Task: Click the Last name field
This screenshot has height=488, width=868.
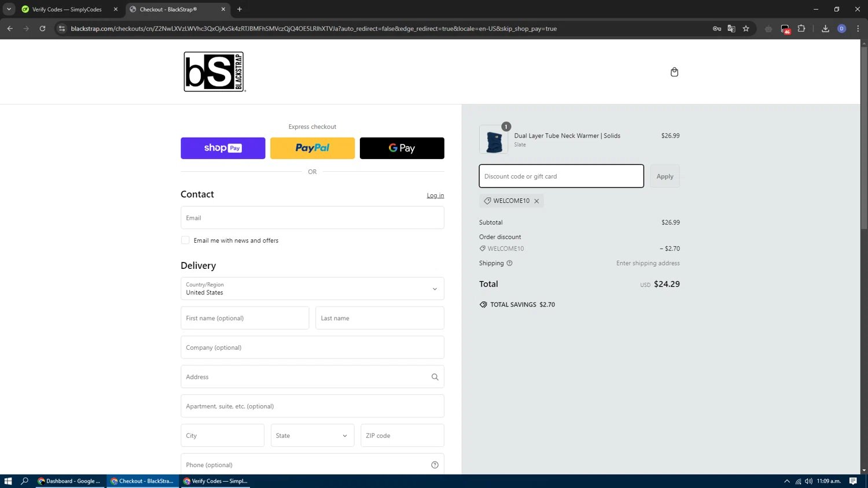Action: tap(380, 318)
